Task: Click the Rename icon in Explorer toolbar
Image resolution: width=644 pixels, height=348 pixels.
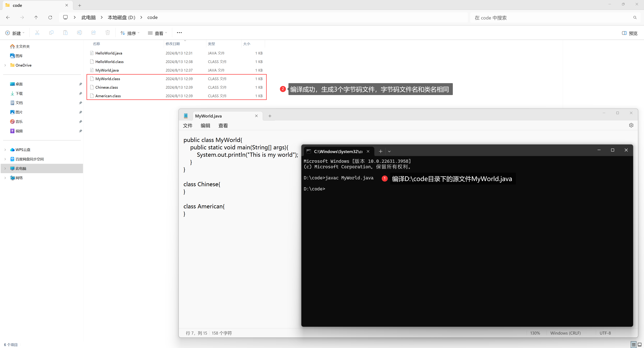Action: click(x=79, y=33)
